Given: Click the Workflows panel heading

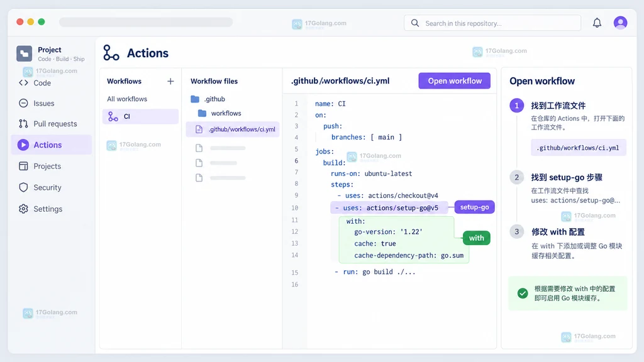Looking at the screenshot, I should pyautogui.click(x=124, y=81).
